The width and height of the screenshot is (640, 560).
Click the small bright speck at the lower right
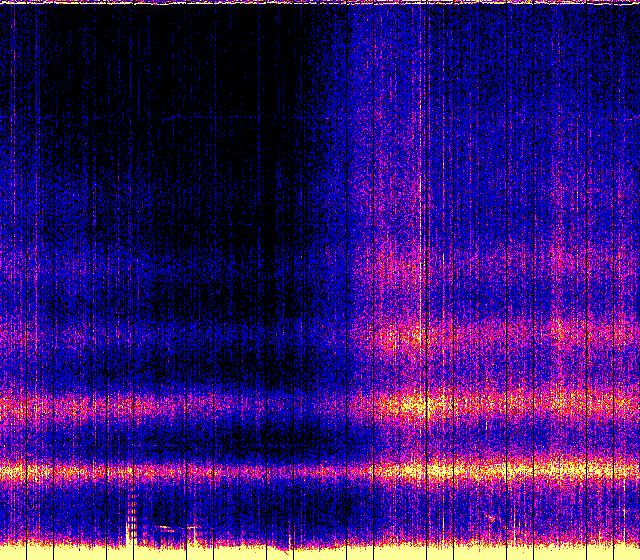coord(490,517)
